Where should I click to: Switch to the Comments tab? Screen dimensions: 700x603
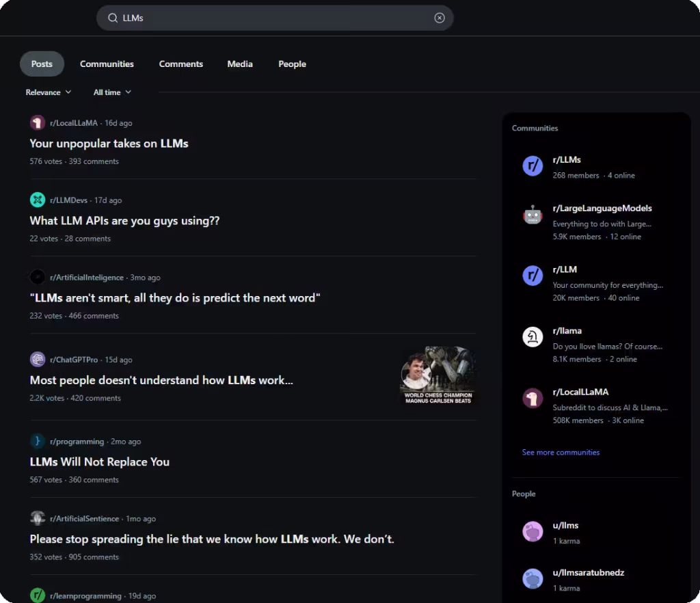click(x=180, y=64)
